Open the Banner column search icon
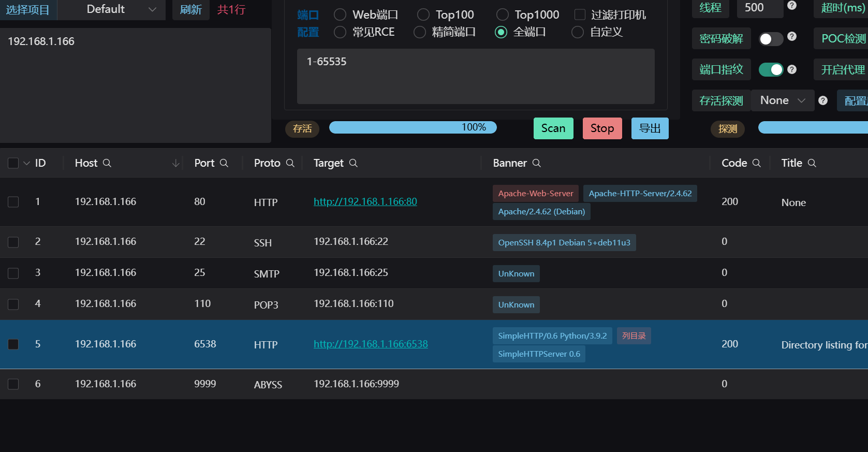868x452 pixels. coord(537,163)
